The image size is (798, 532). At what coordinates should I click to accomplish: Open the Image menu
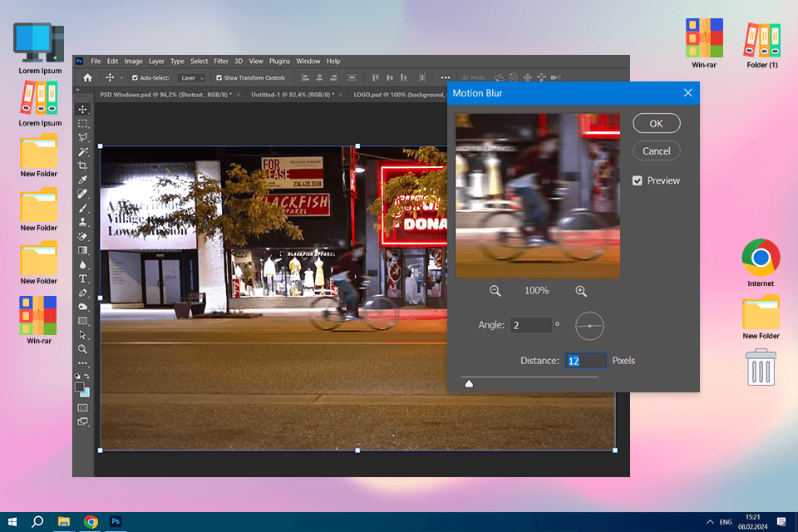133,61
